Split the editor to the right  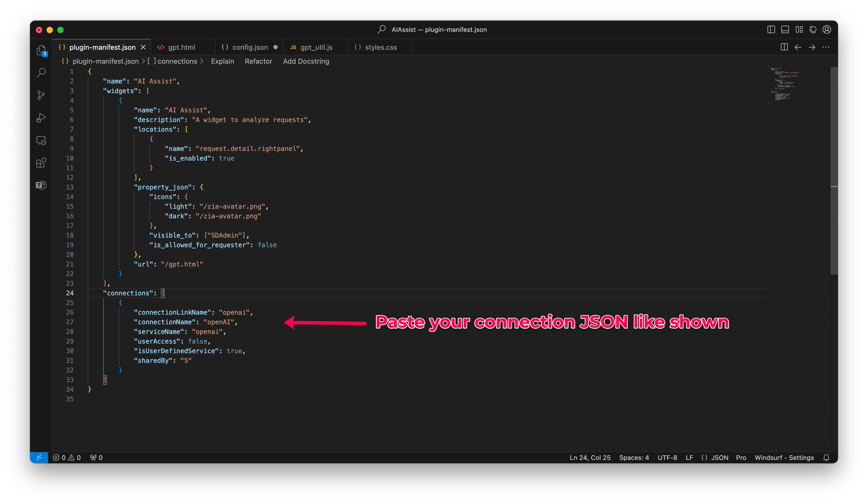coord(784,47)
